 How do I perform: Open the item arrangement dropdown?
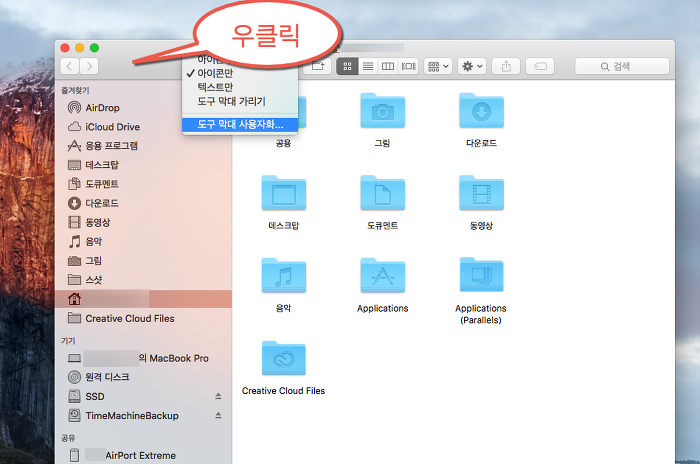click(438, 67)
